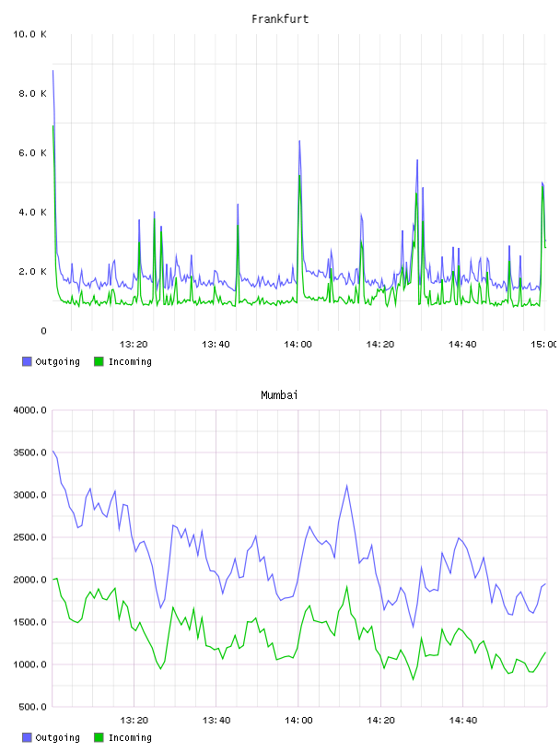Viewport: 560px width, 752px height.
Task: Click the 1000.0 axis label in Mumbai
Action: coord(29,664)
